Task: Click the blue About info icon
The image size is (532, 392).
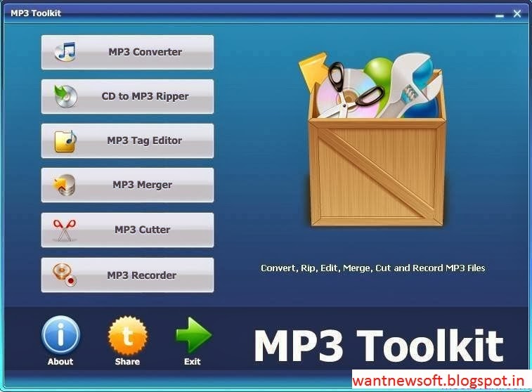Action: click(60, 335)
